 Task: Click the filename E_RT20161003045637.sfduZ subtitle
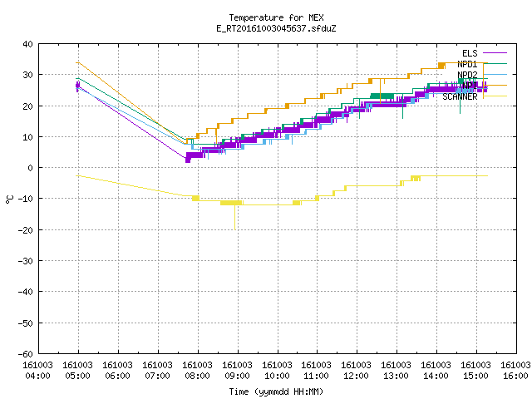tap(276, 28)
